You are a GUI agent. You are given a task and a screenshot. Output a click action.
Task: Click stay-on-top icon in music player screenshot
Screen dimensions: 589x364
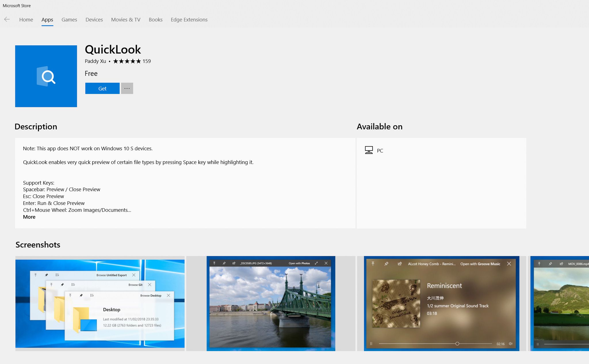point(373,264)
